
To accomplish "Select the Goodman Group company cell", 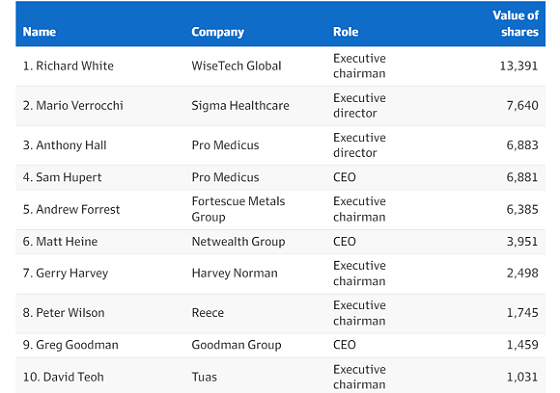I will pyautogui.click(x=236, y=345).
